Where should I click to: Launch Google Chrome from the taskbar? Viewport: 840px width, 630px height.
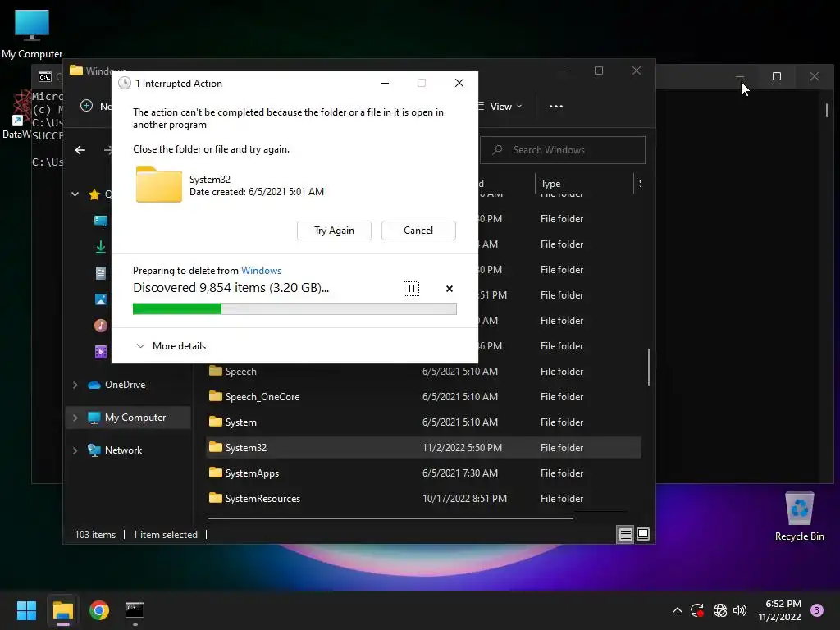tap(99, 610)
